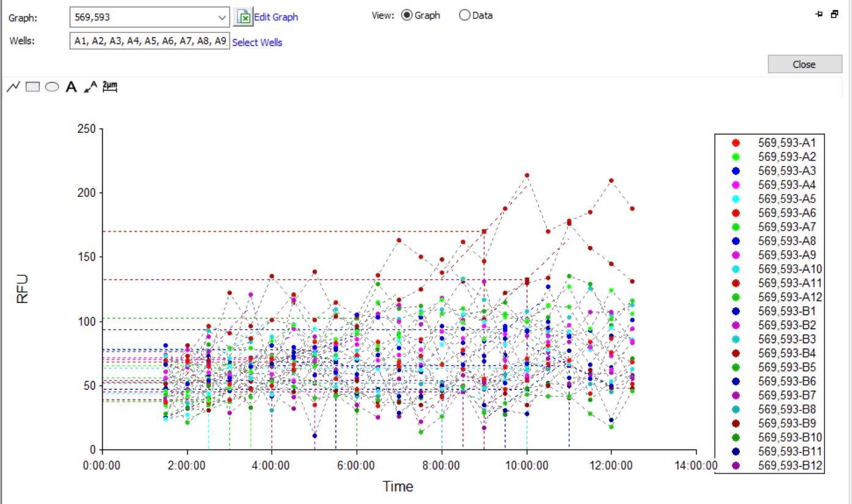852x504 pixels.
Task: Click the 250 y-axis tick label
Action: [86, 128]
